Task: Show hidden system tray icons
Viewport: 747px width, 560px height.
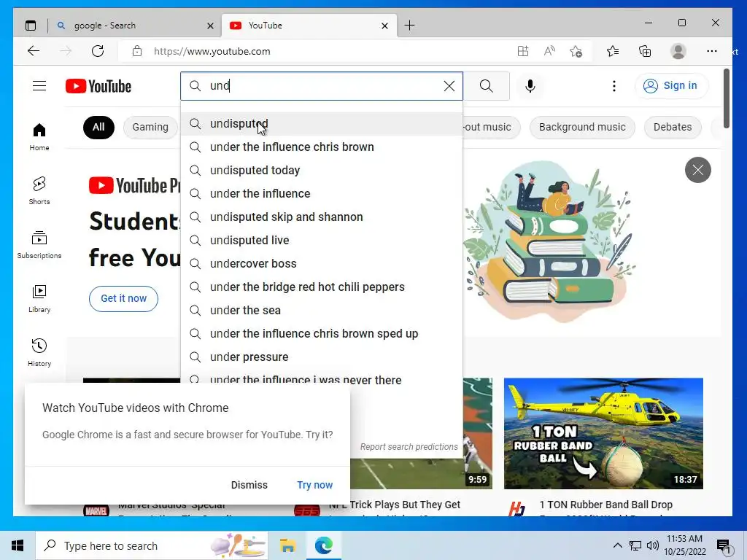Action: coord(617,545)
